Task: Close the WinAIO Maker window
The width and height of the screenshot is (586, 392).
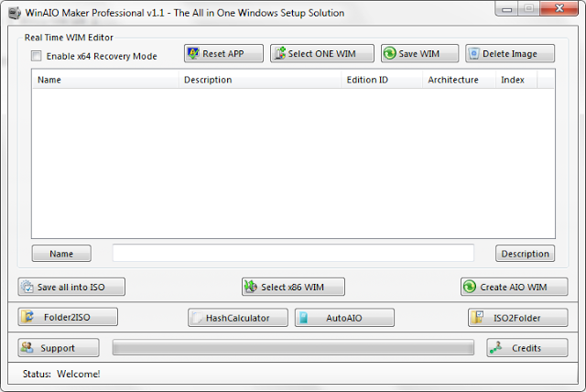Action: (x=559, y=8)
